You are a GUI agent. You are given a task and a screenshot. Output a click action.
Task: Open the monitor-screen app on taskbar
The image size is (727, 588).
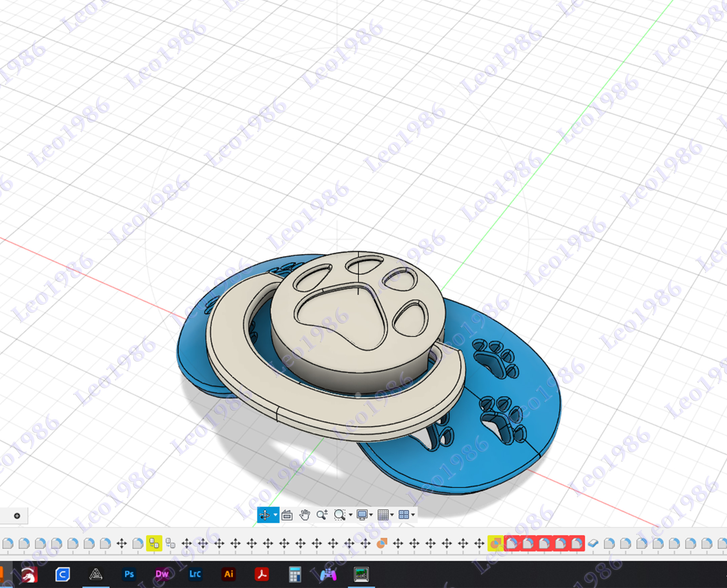click(x=361, y=575)
